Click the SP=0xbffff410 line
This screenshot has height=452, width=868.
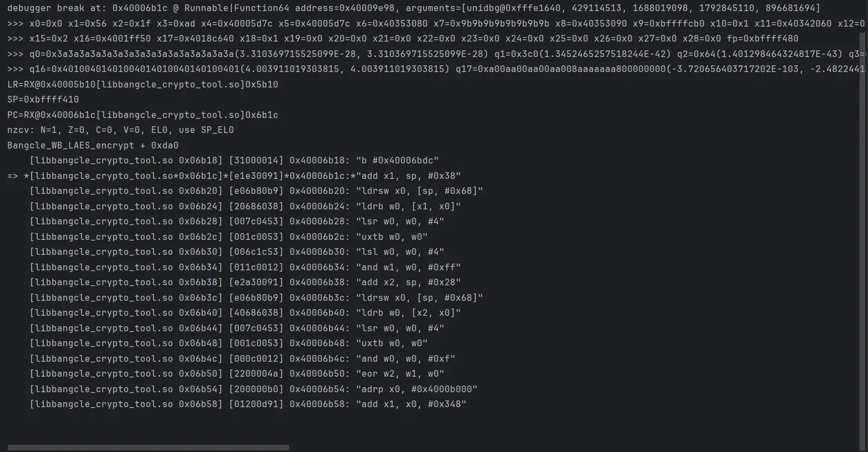pyautogui.click(x=43, y=100)
